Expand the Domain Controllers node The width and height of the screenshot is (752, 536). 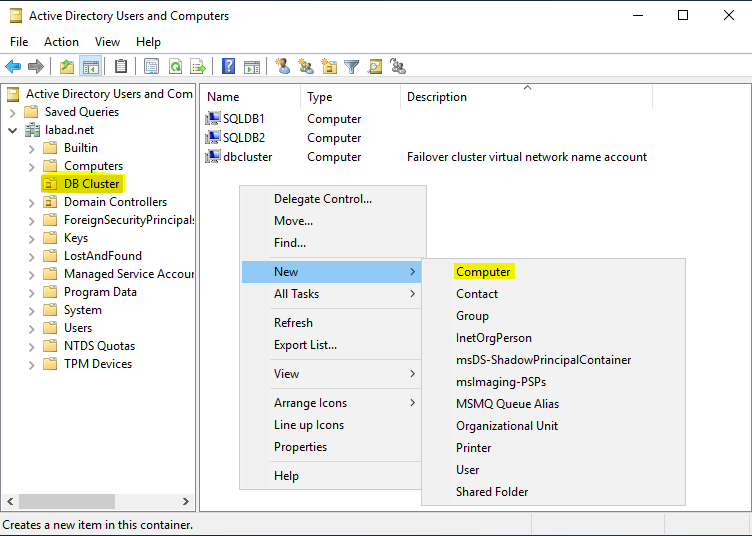pyautogui.click(x=32, y=203)
